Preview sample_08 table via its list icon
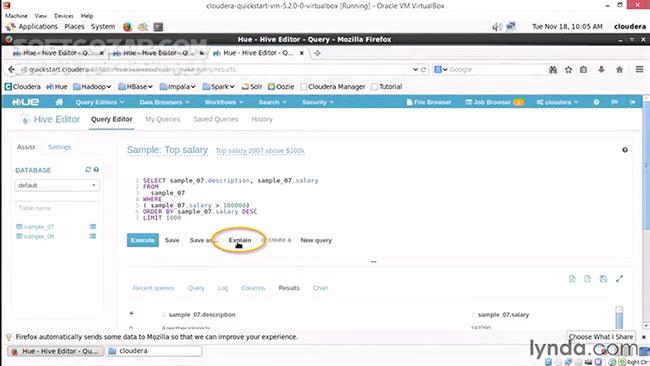Viewport: 650px width, 366px height. coord(93,236)
